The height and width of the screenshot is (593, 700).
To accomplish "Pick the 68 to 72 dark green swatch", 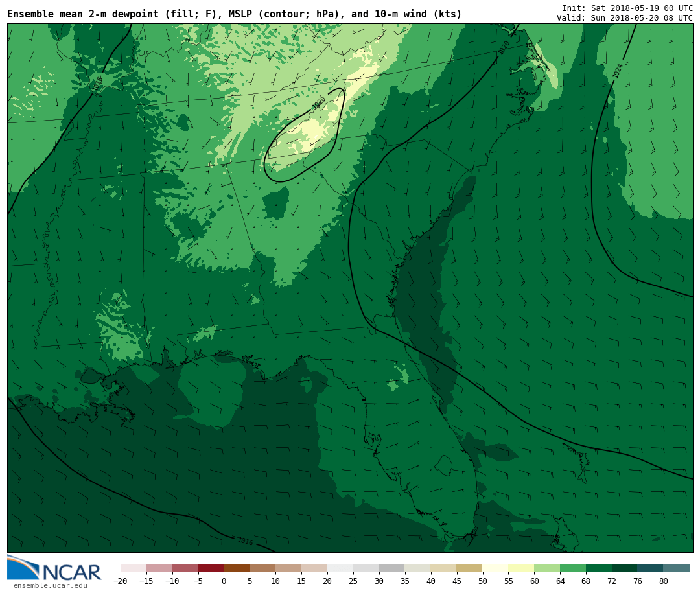I will coord(600,568).
